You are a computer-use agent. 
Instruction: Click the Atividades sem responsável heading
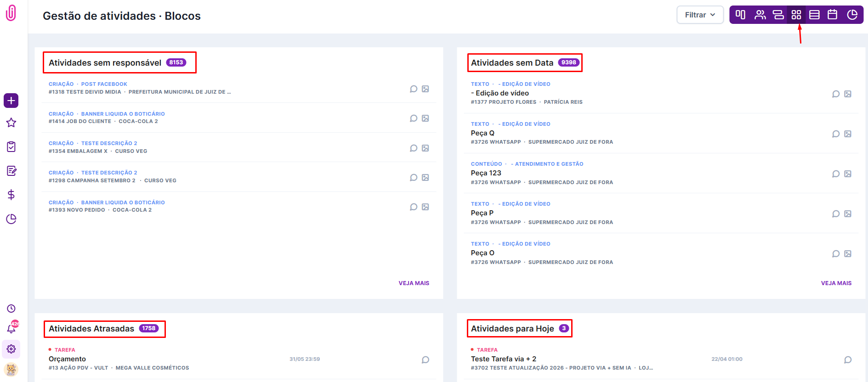[x=105, y=63]
